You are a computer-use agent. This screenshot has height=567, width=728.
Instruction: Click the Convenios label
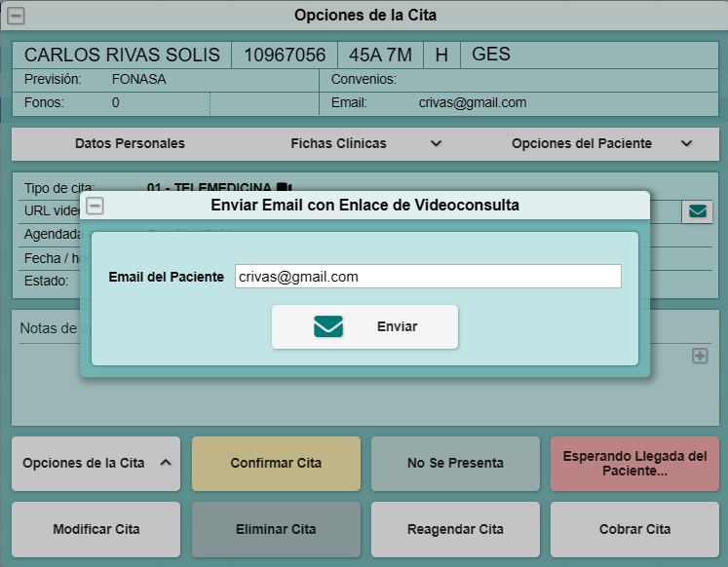pyautogui.click(x=364, y=79)
